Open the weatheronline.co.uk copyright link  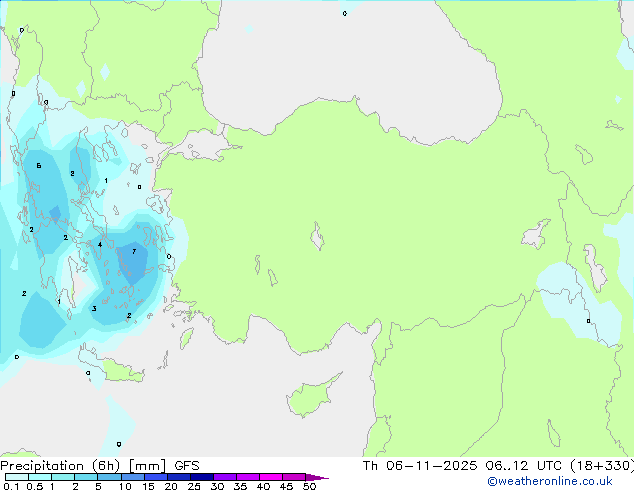pyautogui.click(x=549, y=481)
